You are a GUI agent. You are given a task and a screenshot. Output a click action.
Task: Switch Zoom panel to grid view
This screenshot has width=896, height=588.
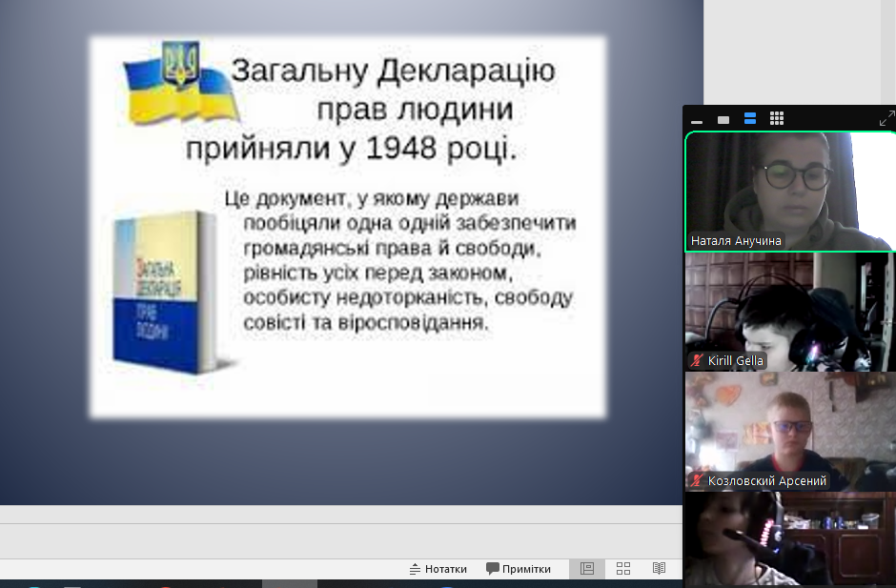click(777, 118)
